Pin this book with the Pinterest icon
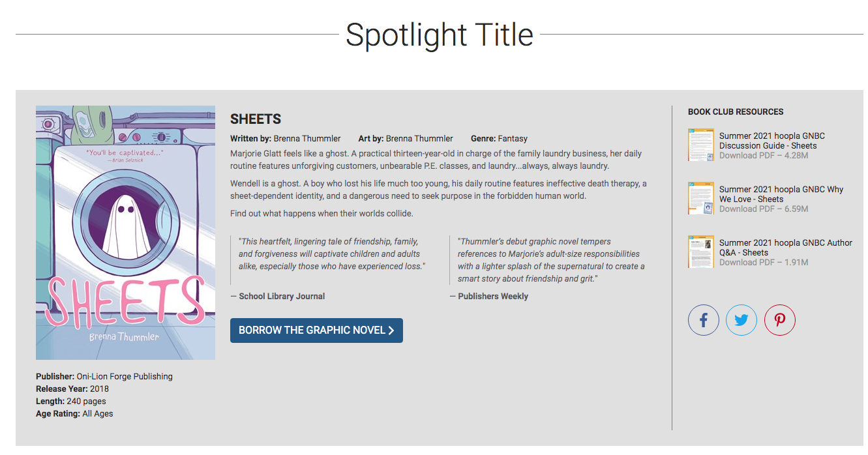 780,321
